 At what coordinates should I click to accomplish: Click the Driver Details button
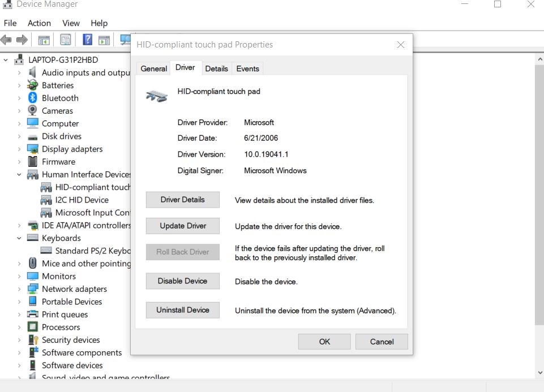[182, 200]
